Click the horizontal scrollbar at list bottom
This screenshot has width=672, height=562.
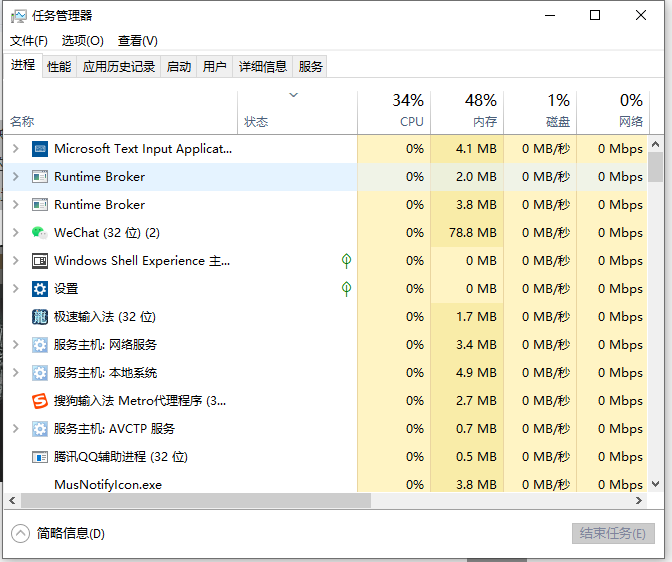pos(320,499)
